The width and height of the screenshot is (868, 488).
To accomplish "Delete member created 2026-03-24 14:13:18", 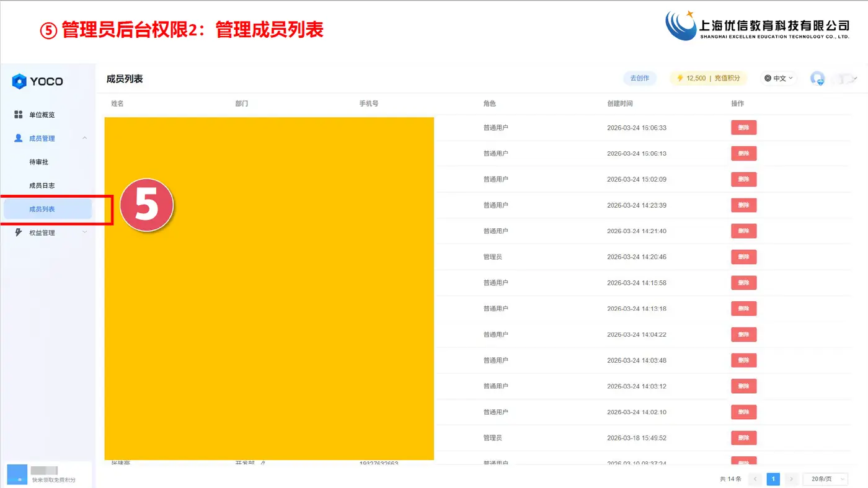I will (744, 309).
